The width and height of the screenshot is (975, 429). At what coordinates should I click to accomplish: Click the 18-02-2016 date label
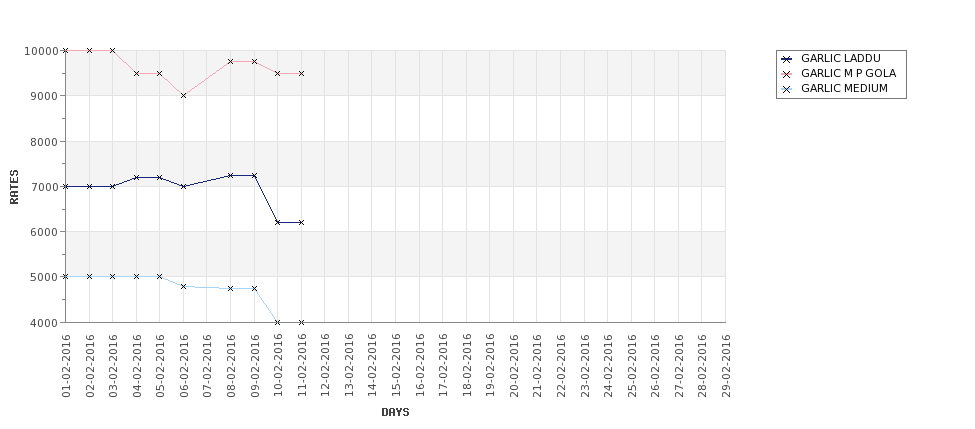466,366
